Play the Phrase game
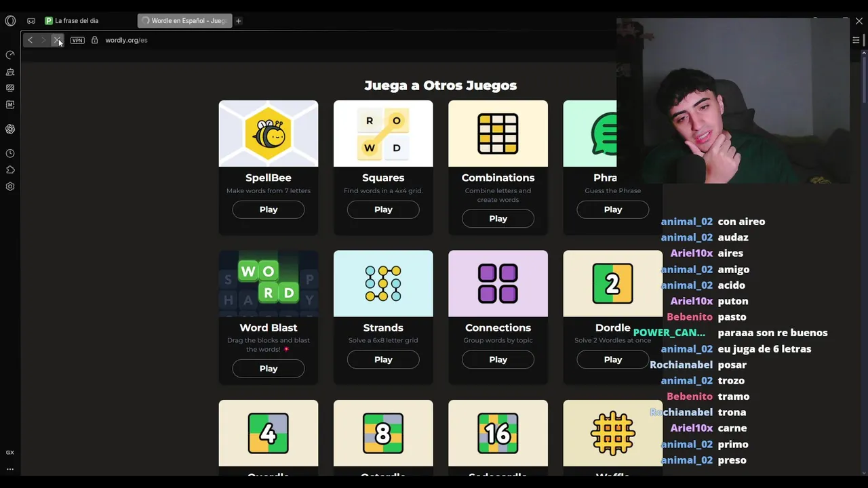The height and width of the screenshot is (488, 868). click(612, 209)
